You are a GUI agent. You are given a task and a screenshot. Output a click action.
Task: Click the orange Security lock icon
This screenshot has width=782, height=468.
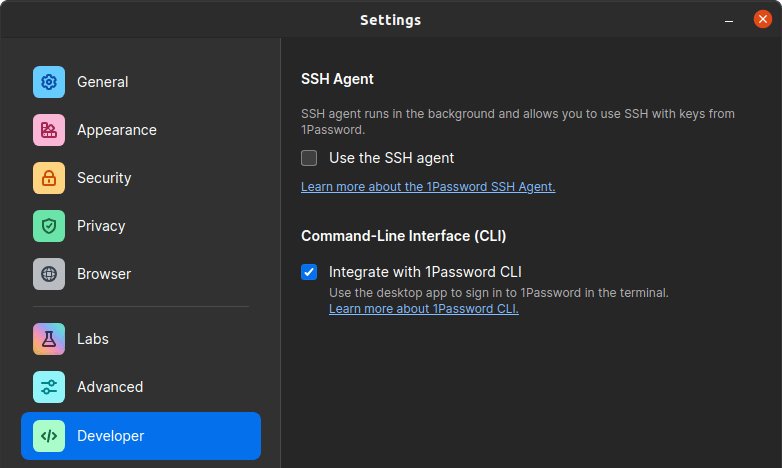(49, 178)
